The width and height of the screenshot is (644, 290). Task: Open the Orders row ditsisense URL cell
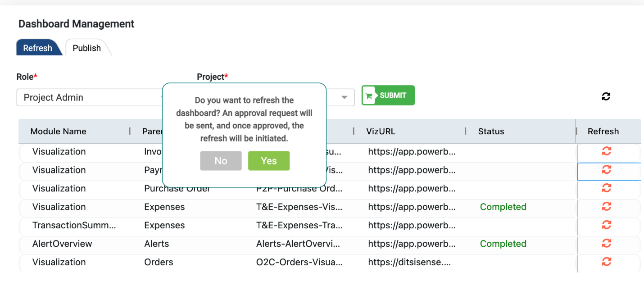coord(409,262)
